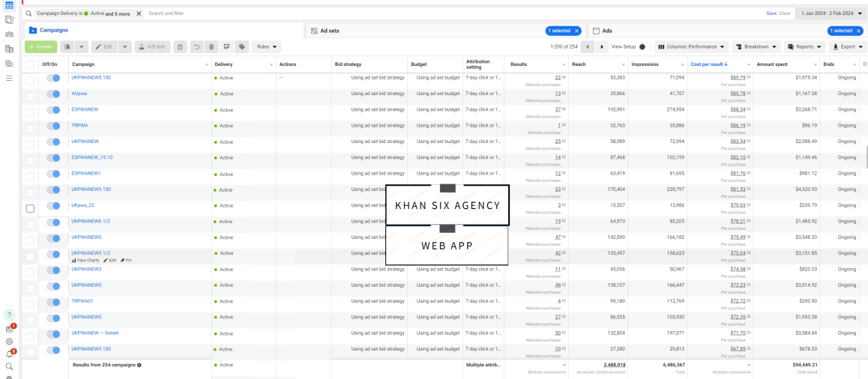
Task: Open the Columns: Performance dropdown
Action: click(x=691, y=47)
